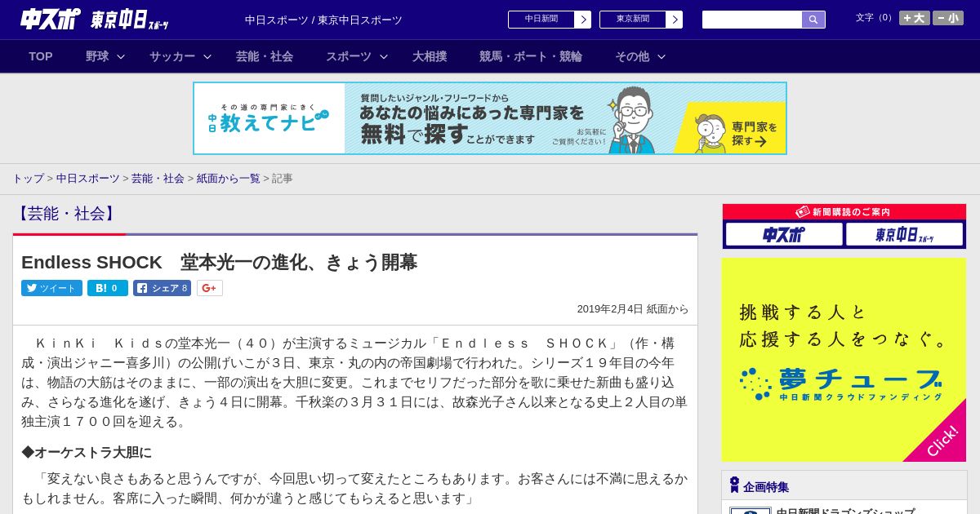Expand the サッカー dropdown chevron
980x514 pixels.
pos(207,56)
